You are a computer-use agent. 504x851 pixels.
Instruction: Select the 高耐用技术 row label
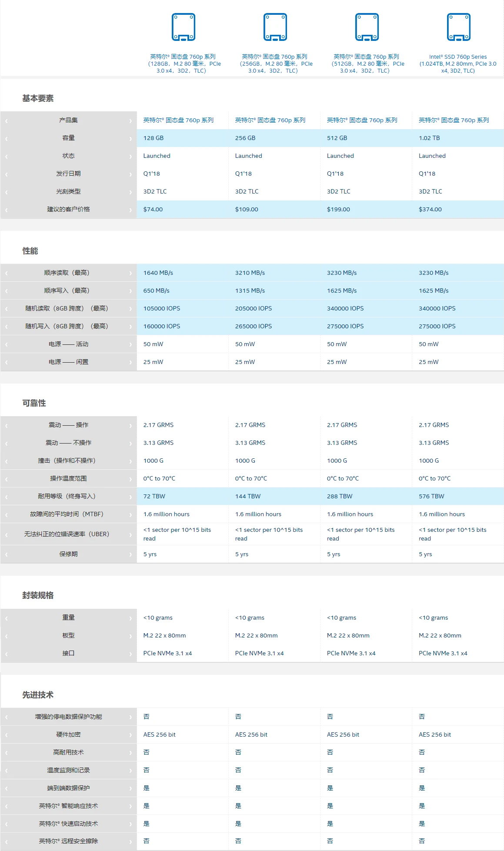[x=68, y=752]
